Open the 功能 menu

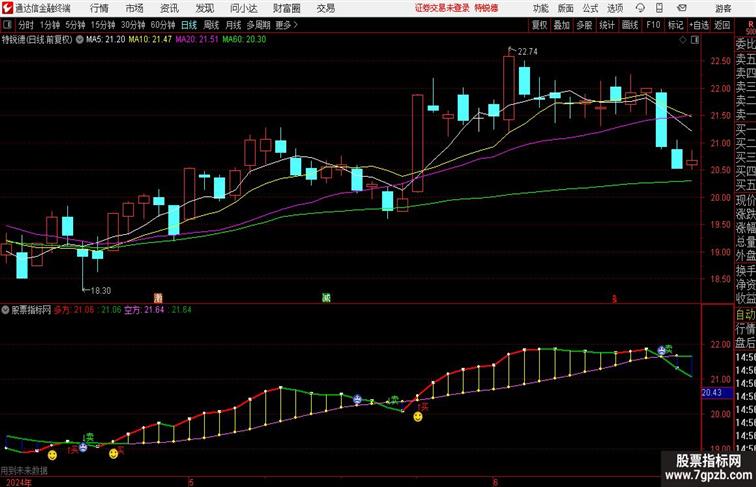pos(540,8)
